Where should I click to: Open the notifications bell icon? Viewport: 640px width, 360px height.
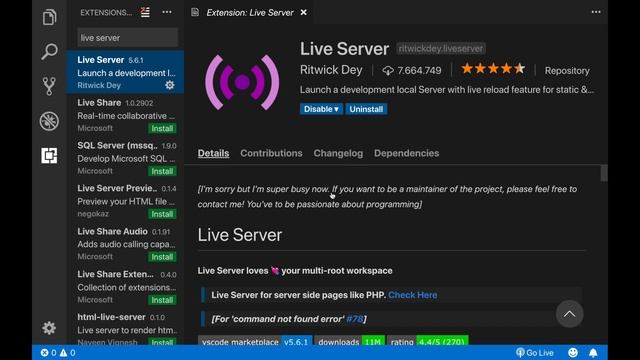point(593,353)
